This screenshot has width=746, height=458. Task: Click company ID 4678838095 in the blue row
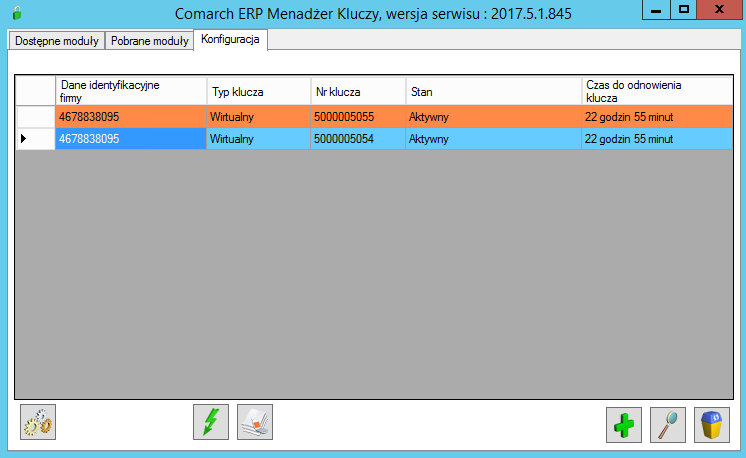click(x=131, y=139)
